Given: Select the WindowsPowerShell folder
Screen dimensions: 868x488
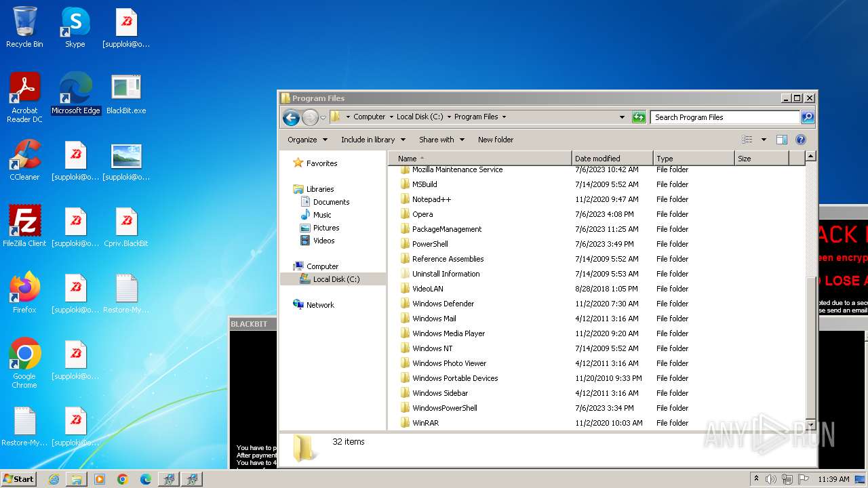Looking at the screenshot, I should [444, 408].
